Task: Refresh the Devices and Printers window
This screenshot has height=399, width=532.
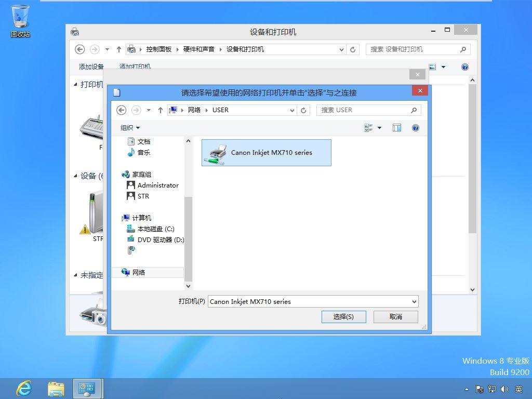Action: 353,49
